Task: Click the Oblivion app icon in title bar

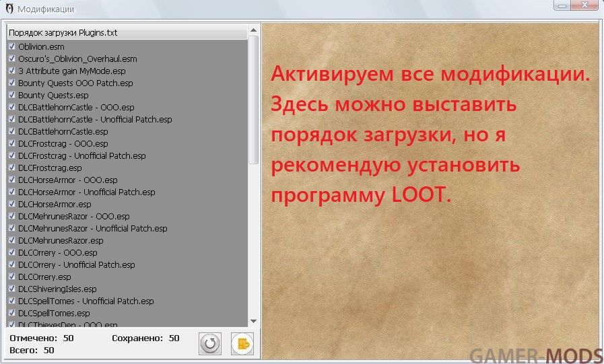Action: [9, 9]
